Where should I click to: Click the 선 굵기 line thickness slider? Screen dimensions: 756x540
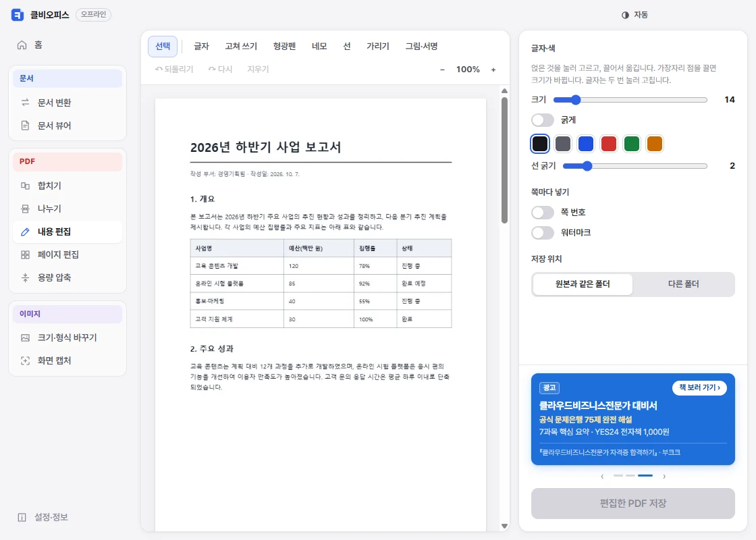(x=635, y=166)
